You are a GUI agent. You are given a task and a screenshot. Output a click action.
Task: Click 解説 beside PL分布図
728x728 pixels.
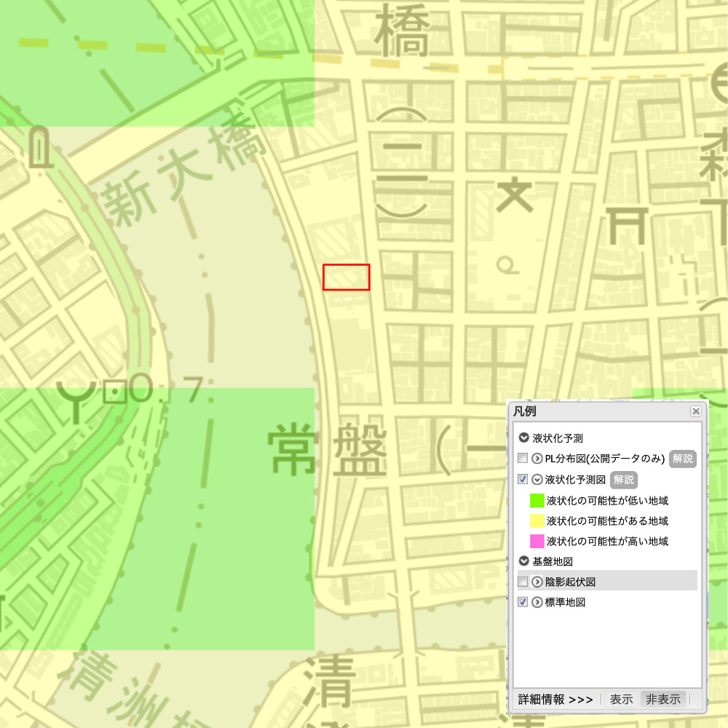(x=681, y=459)
